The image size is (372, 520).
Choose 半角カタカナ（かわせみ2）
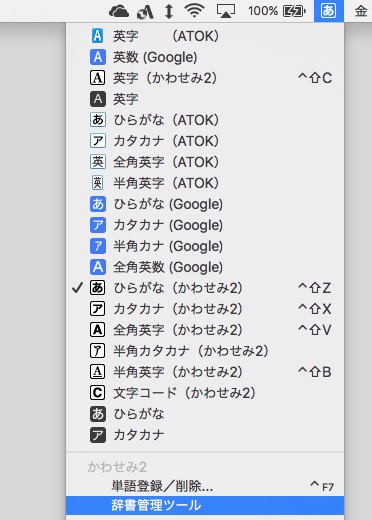[x=205, y=351]
